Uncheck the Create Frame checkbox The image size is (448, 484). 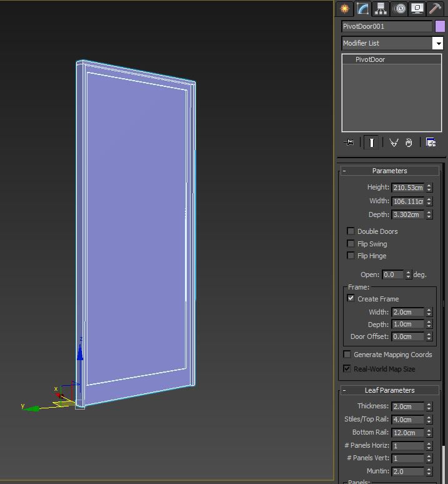pyautogui.click(x=351, y=298)
